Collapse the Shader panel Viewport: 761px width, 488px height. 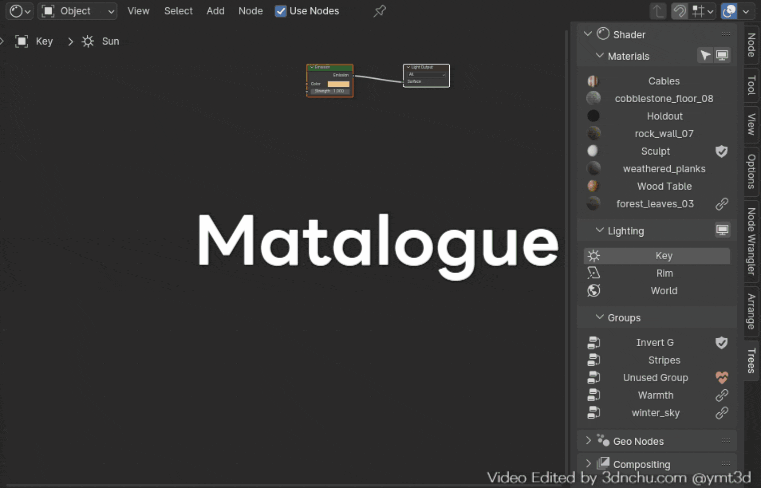[588, 34]
